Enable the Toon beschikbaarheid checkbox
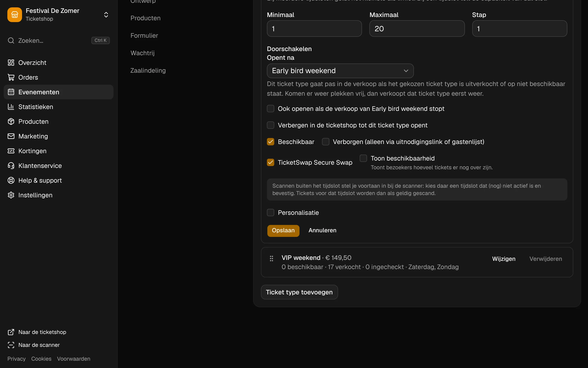 tap(363, 158)
